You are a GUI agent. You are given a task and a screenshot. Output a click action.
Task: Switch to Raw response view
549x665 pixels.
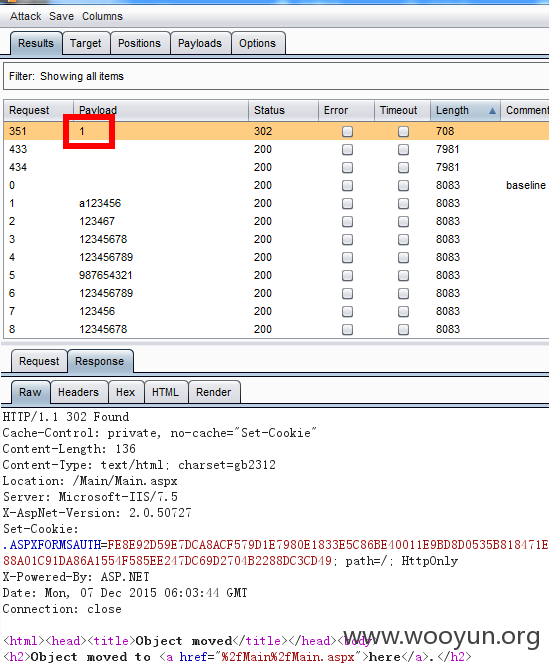click(30, 392)
